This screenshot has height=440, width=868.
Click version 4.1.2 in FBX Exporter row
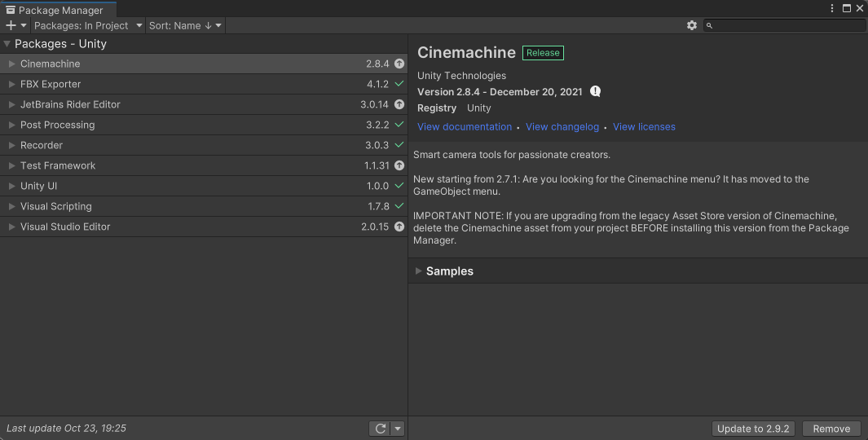coord(377,84)
